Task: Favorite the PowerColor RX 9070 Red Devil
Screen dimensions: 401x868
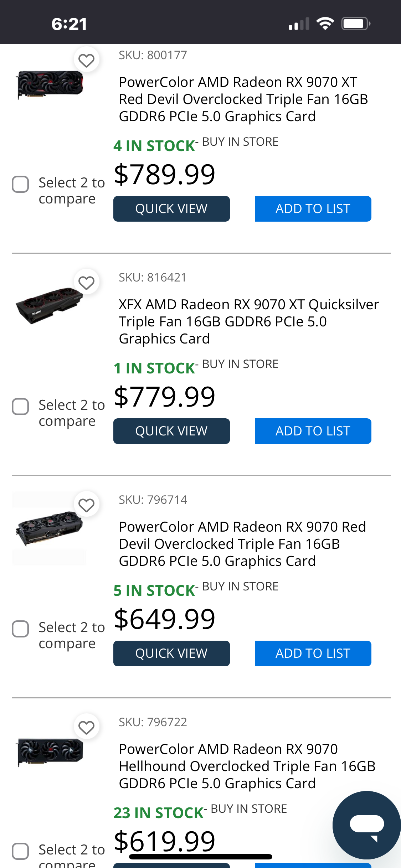Action: 86,505
